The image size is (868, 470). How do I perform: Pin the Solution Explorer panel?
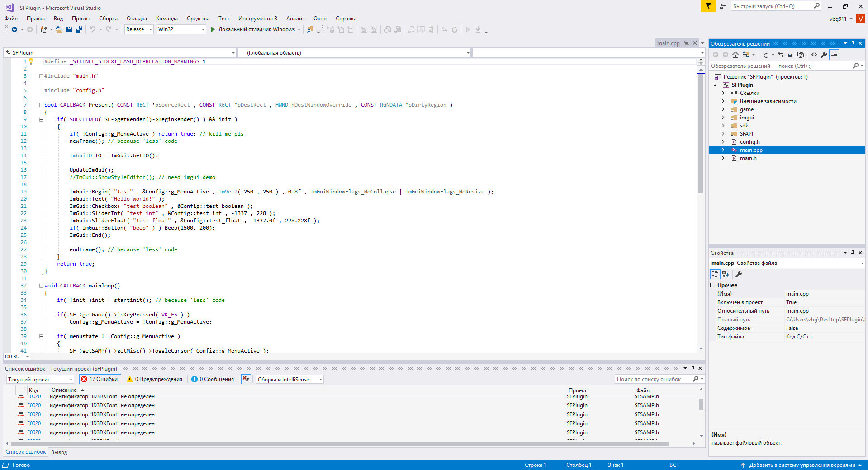coord(853,43)
